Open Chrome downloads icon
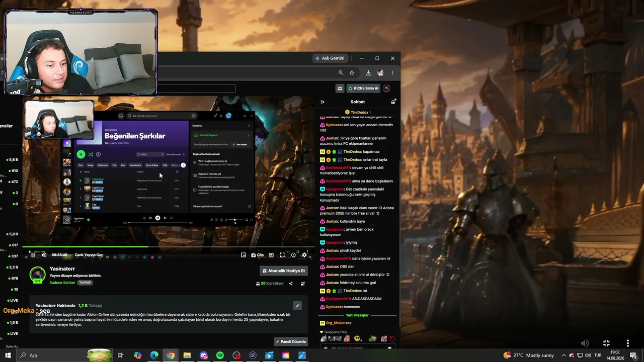Viewport: 644px width, 362px height. [x=368, y=73]
